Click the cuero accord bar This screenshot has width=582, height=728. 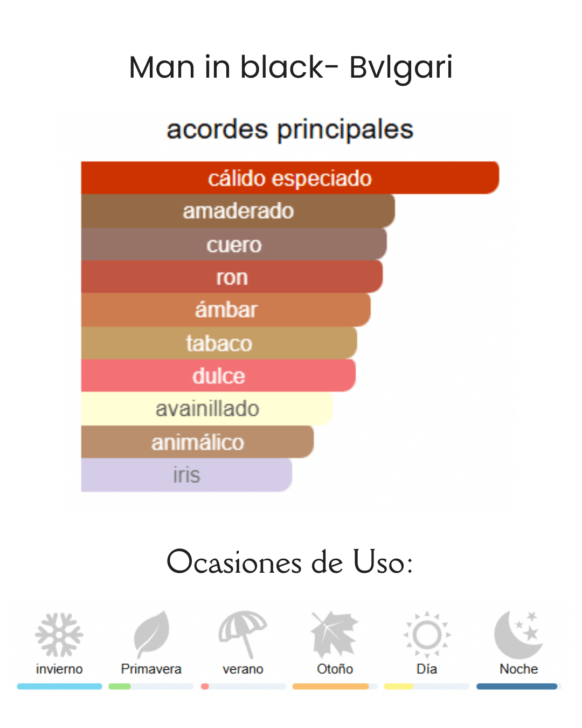[x=234, y=244]
